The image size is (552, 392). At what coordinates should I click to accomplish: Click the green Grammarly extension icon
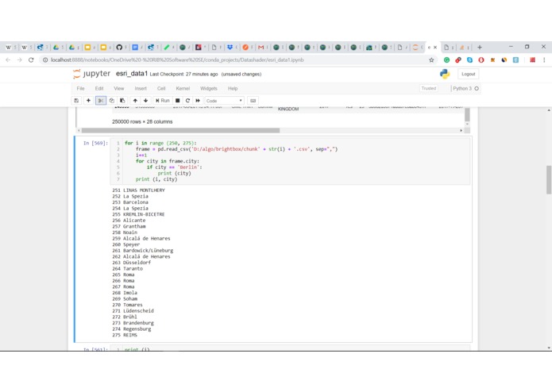coord(446,60)
